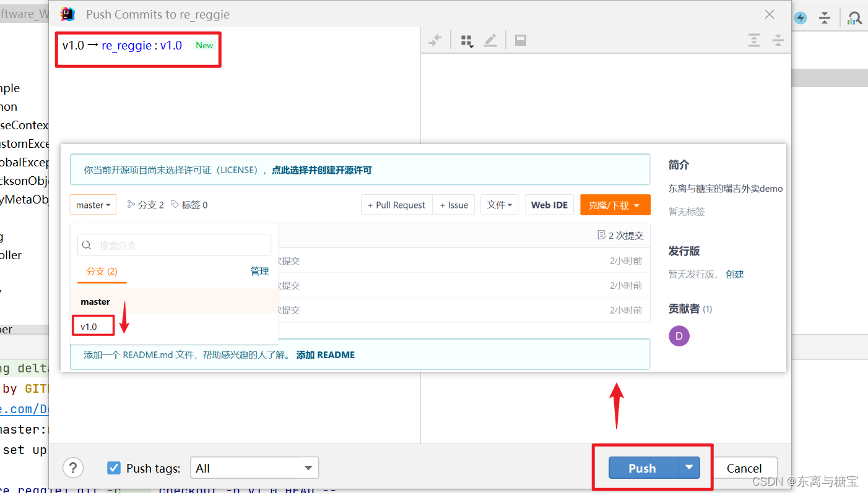Viewport: 868px width, 493px height.
Task: Click the New badge next to v1.0
Action: 204,45
